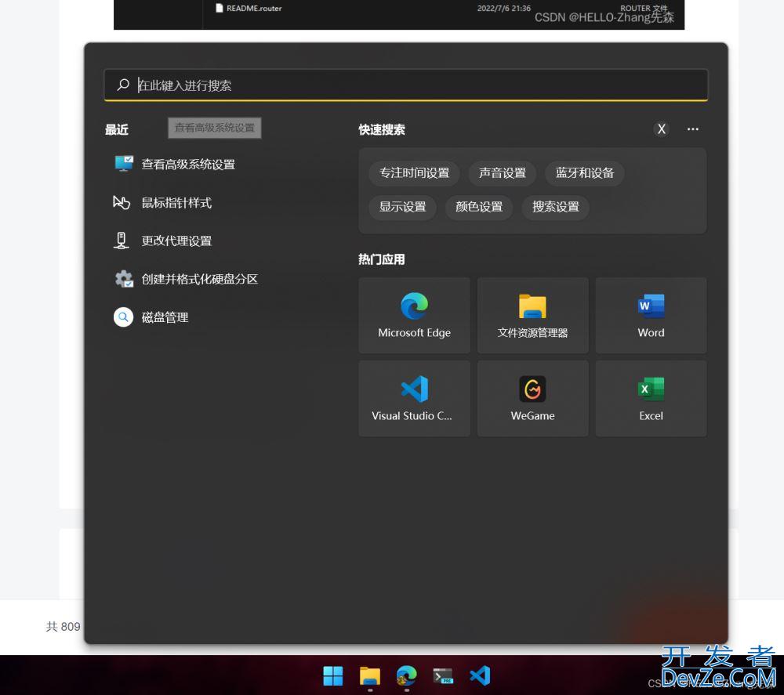Launch Visual Studio Code tile

(x=414, y=399)
